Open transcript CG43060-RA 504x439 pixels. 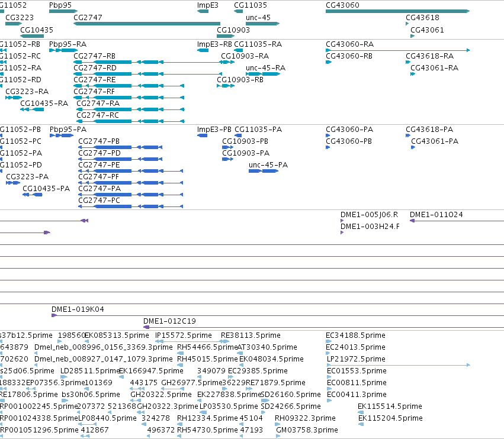pos(349,44)
